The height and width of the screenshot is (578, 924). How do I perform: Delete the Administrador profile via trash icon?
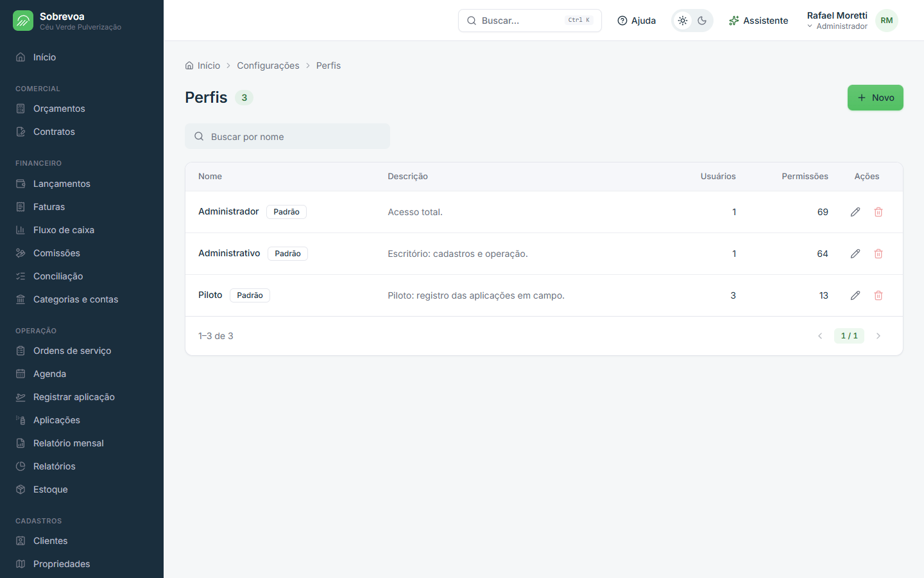[878, 212]
